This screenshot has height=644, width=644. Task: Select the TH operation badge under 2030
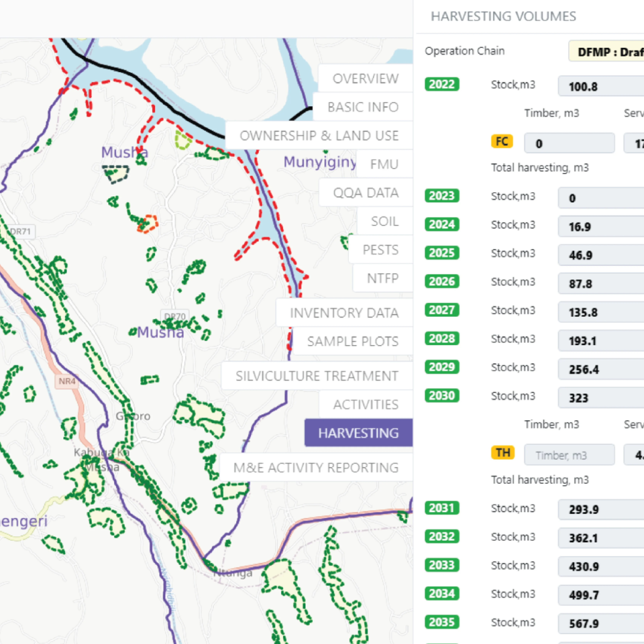[502, 452]
